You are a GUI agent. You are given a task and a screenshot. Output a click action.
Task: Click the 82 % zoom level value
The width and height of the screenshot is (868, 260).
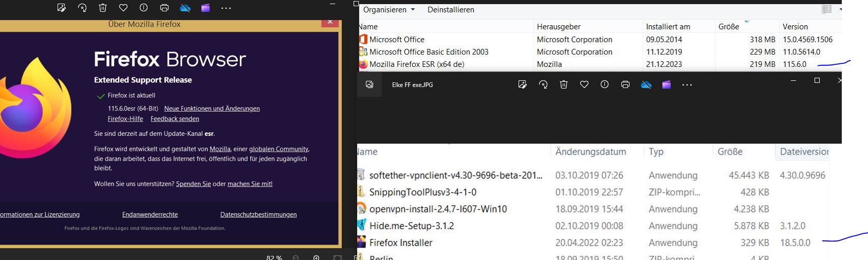click(274, 257)
